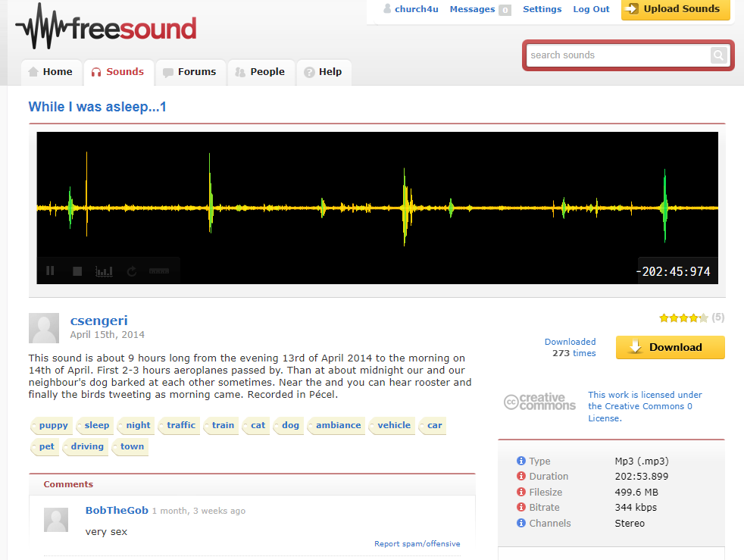Open the Sounds tab
The width and height of the screenshot is (744, 560).
[x=118, y=72]
